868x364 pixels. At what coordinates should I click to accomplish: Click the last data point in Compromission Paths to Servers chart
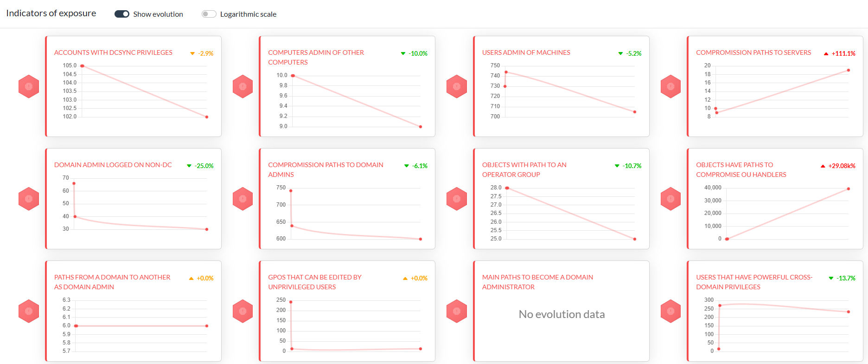(848, 71)
